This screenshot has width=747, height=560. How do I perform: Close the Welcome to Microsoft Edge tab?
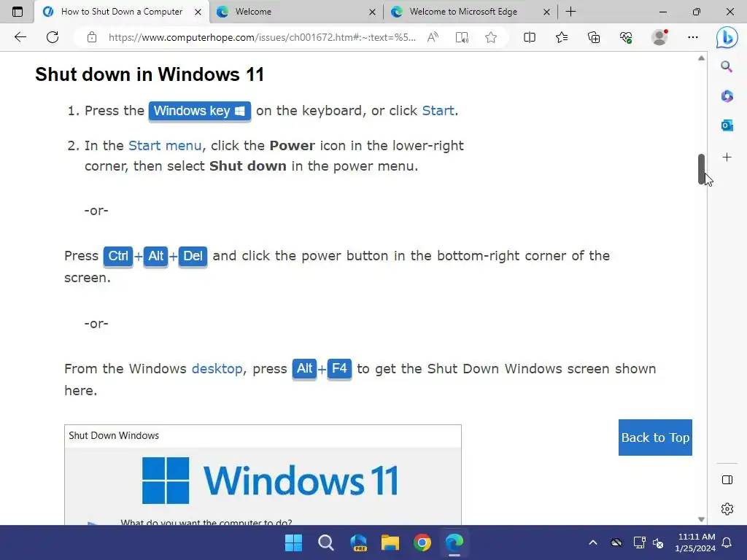coord(547,12)
